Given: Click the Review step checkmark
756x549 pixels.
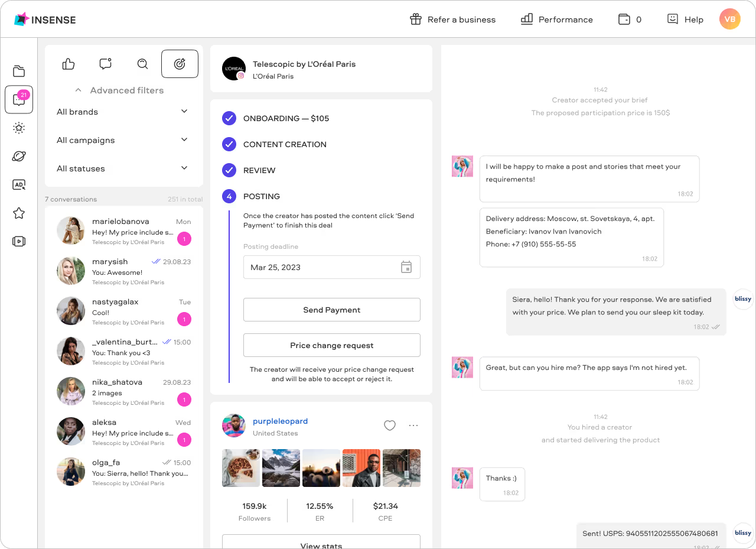Looking at the screenshot, I should pyautogui.click(x=229, y=170).
